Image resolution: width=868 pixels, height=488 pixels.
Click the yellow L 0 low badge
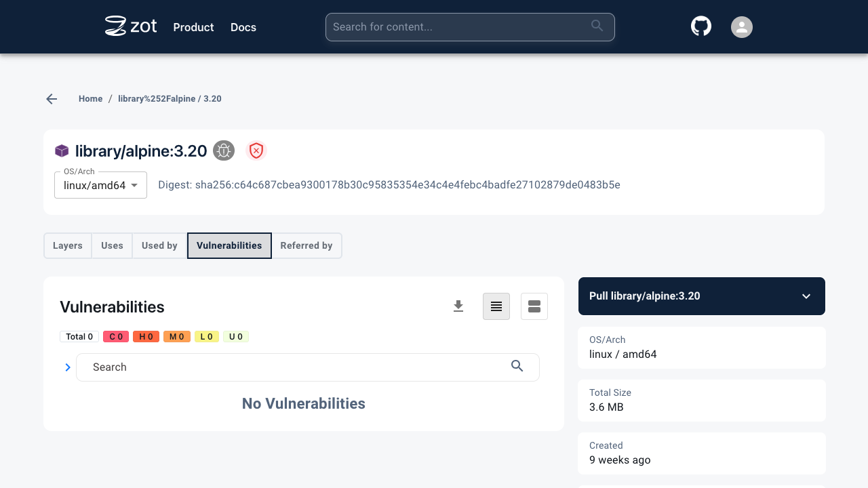click(207, 337)
